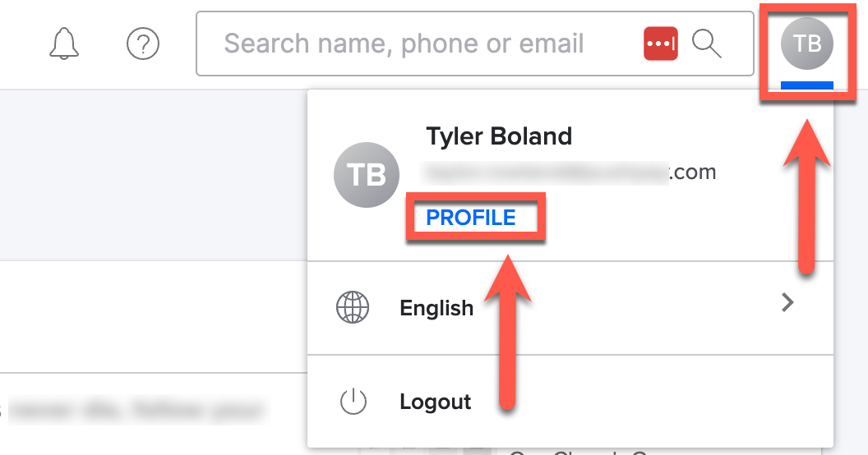Image resolution: width=868 pixels, height=455 pixels.
Task: Click the Tyler Boland name heading
Action: point(499,136)
